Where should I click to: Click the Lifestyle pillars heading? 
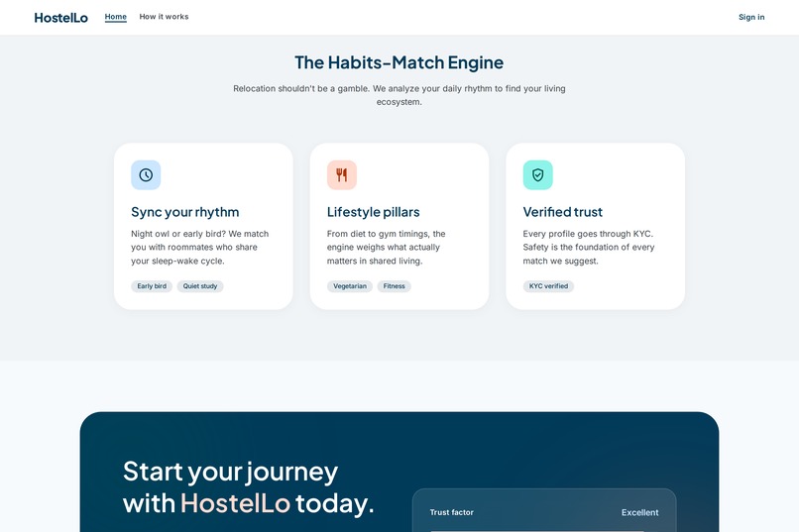(x=374, y=212)
